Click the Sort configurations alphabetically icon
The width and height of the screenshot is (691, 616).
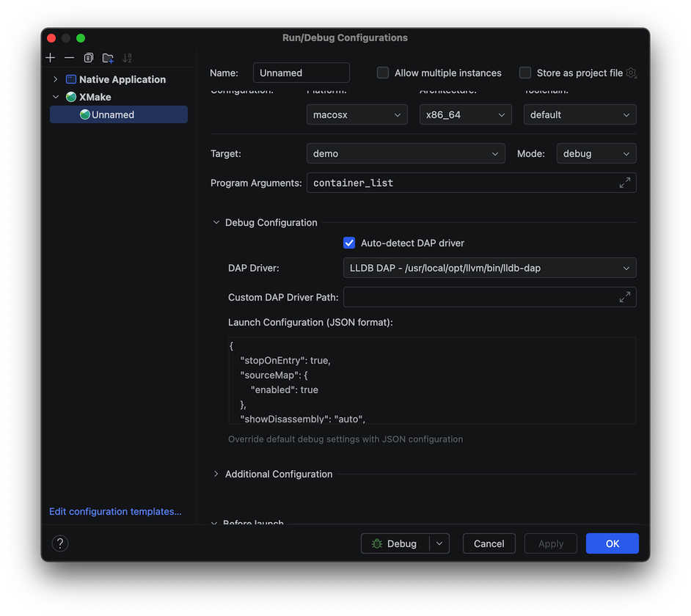(x=128, y=58)
